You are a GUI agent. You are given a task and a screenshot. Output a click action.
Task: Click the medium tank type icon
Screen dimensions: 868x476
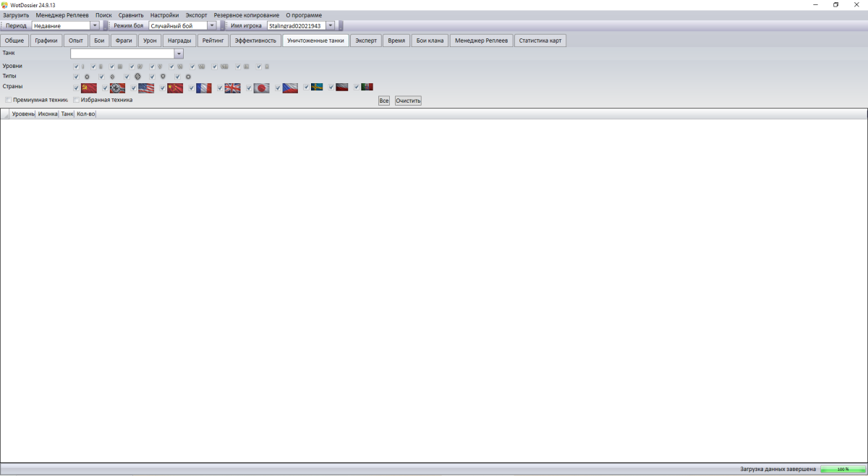(112, 76)
